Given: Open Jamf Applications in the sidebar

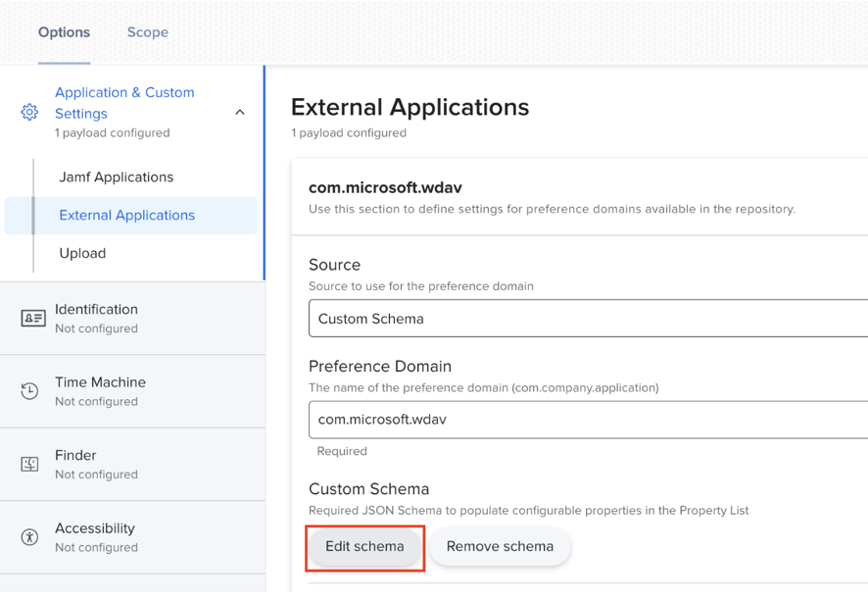Looking at the screenshot, I should 116,177.
